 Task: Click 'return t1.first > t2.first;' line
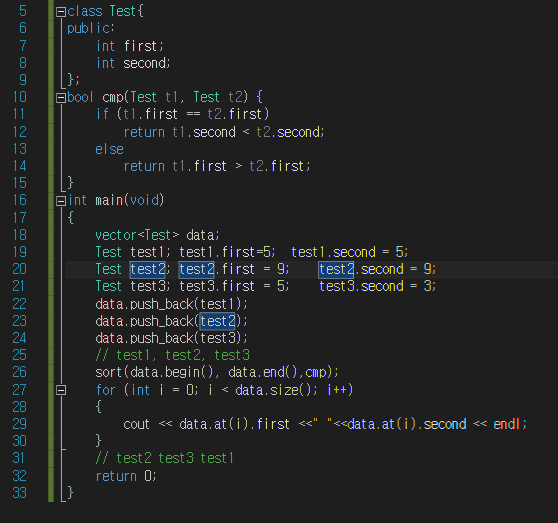pyautogui.click(x=217, y=166)
